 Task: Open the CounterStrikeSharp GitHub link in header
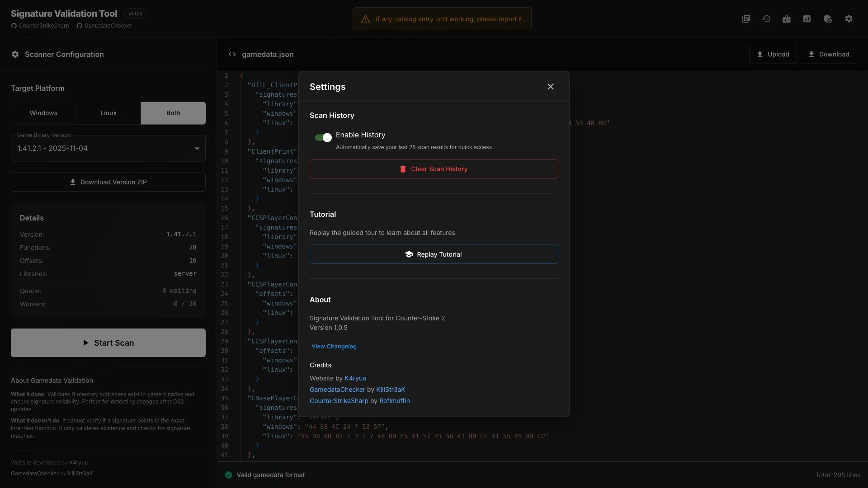tap(40, 26)
